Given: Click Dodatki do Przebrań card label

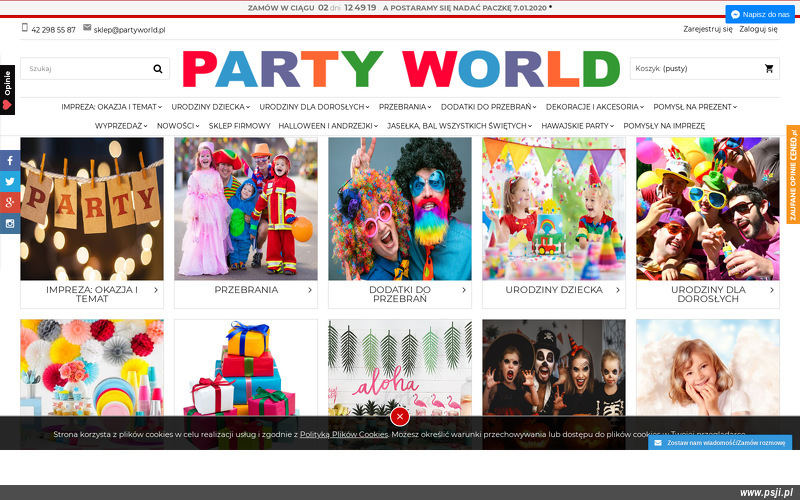Looking at the screenshot, I should [x=400, y=294].
